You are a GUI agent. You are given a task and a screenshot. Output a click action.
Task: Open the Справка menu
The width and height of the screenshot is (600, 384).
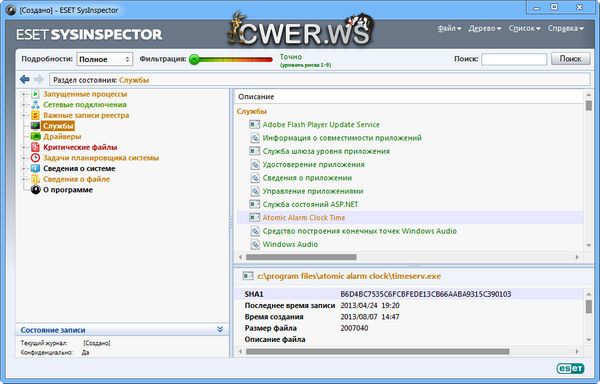pyautogui.click(x=566, y=28)
